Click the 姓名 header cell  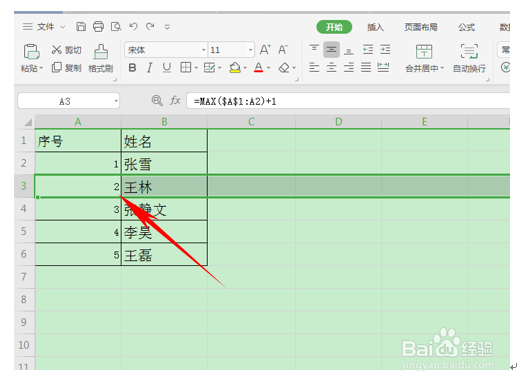click(x=164, y=141)
